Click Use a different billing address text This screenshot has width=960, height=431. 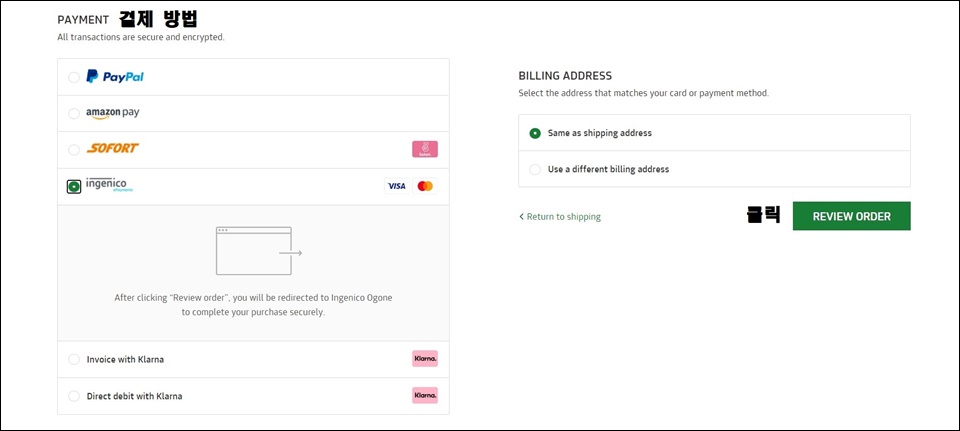[x=609, y=169]
